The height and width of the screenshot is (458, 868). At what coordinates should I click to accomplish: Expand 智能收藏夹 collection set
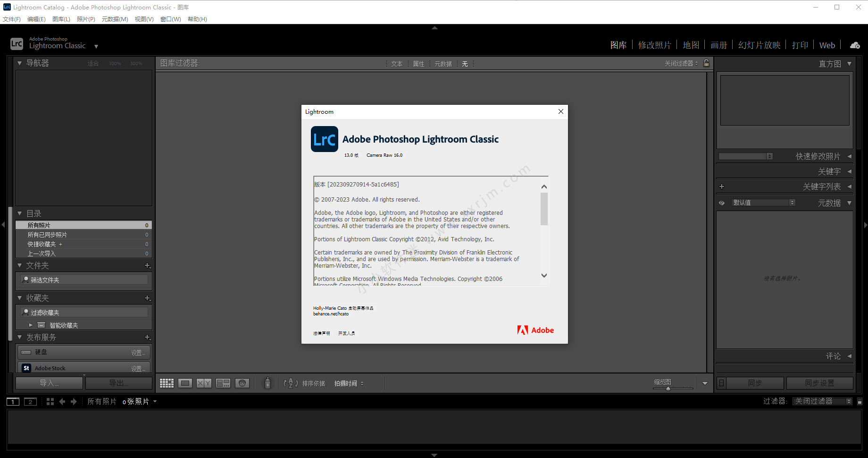(31, 325)
